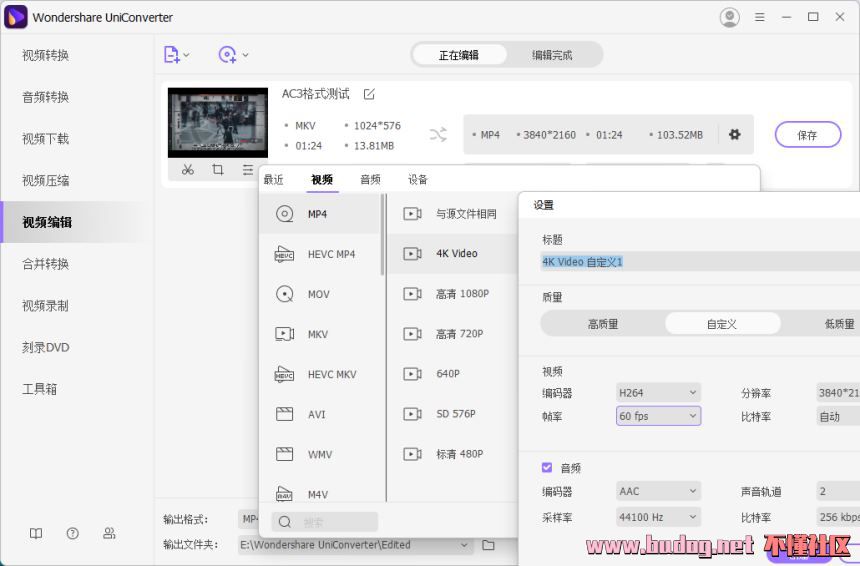Click the 保存 save button
This screenshot has height=566, width=860.
(807, 135)
